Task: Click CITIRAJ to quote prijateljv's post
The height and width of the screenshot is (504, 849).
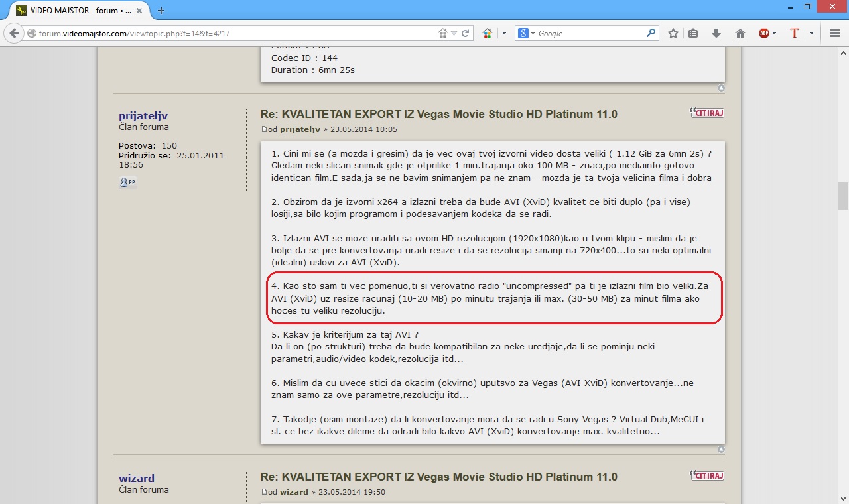Action: coord(707,113)
